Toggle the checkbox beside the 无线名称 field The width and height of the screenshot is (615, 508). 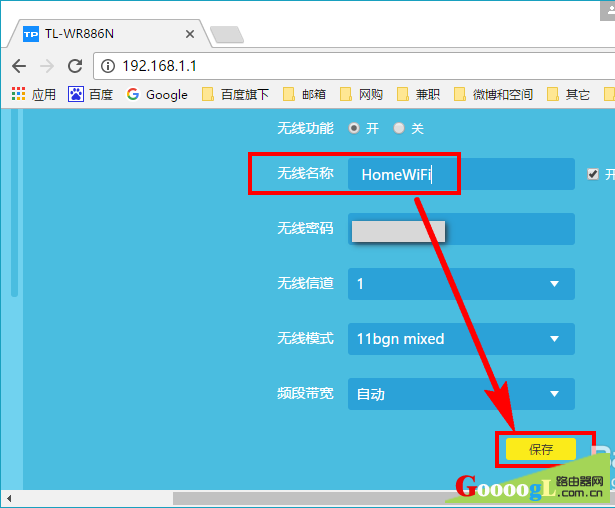[x=593, y=174]
